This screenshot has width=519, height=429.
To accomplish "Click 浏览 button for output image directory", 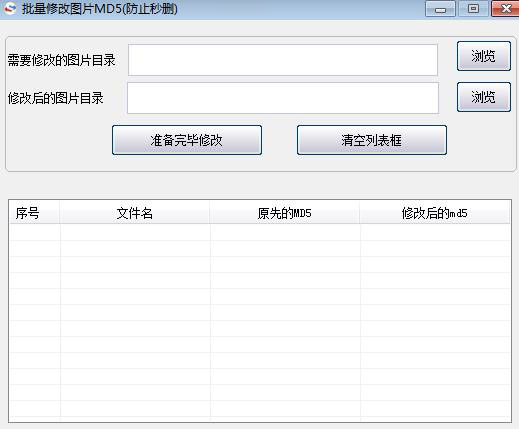I will click(x=484, y=97).
